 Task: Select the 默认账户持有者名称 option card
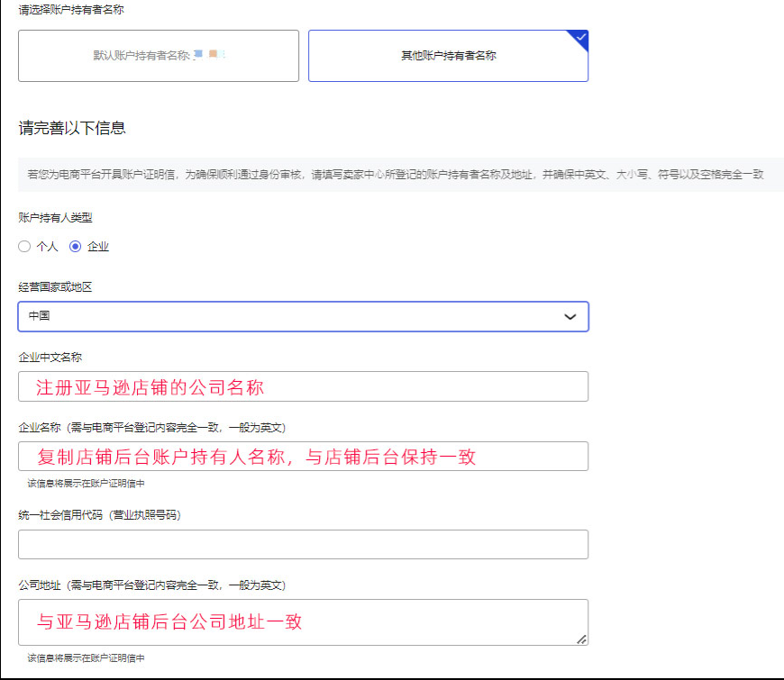coord(159,56)
